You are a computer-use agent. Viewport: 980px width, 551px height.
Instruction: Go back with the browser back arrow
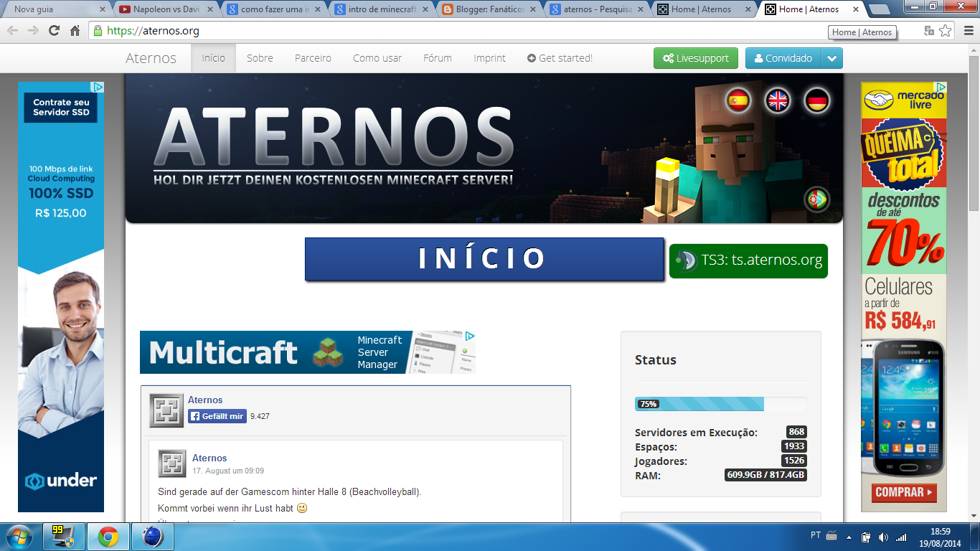pyautogui.click(x=12, y=31)
